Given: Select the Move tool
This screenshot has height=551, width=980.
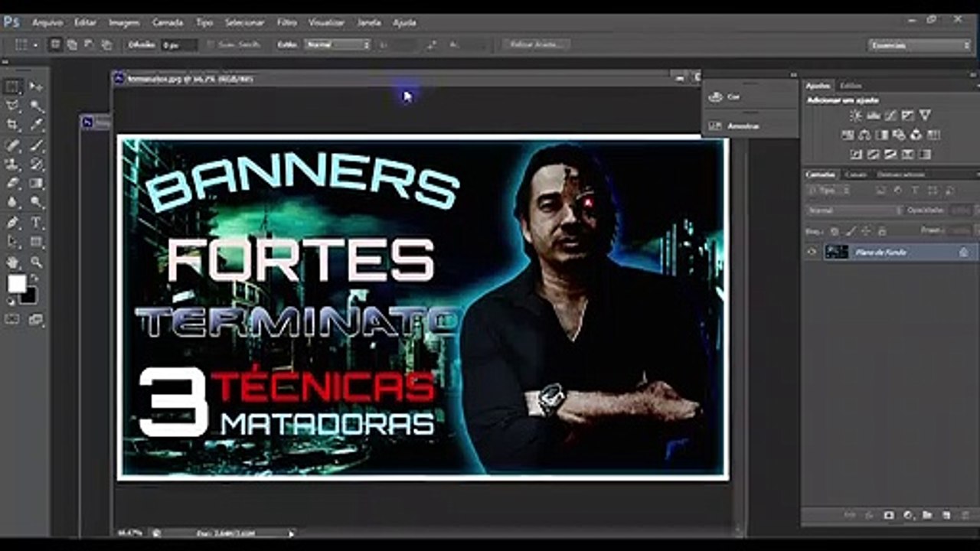Looking at the screenshot, I should click(36, 86).
